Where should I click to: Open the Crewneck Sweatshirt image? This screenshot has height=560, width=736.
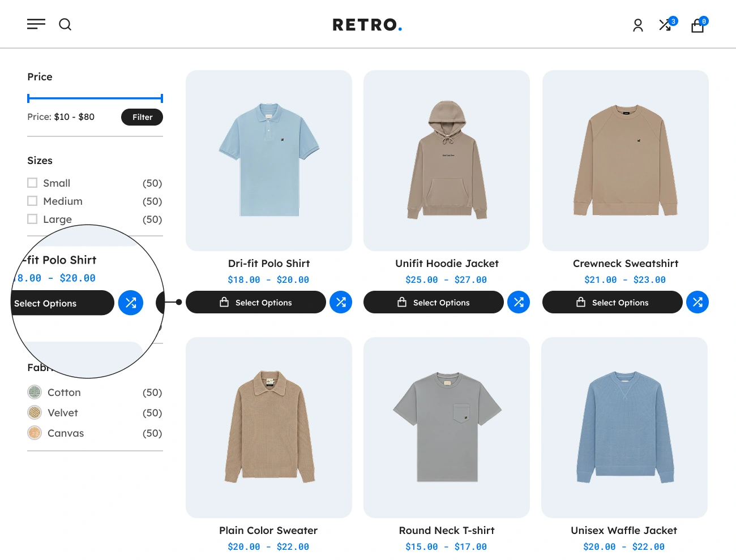click(x=626, y=161)
